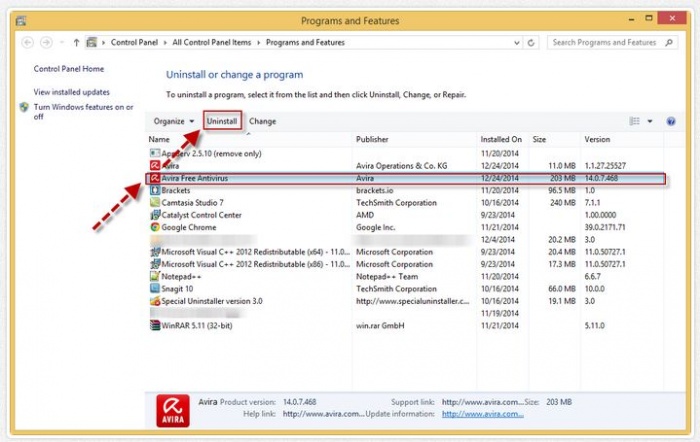The image size is (700, 442).
Task: Open Control Panel Home link
Action: click(69, 69)
